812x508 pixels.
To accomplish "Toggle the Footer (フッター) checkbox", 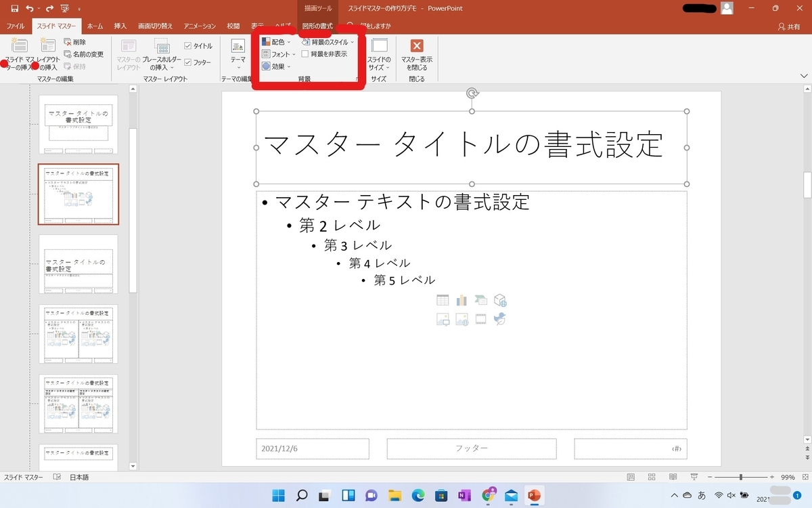I will pos(198,62).
